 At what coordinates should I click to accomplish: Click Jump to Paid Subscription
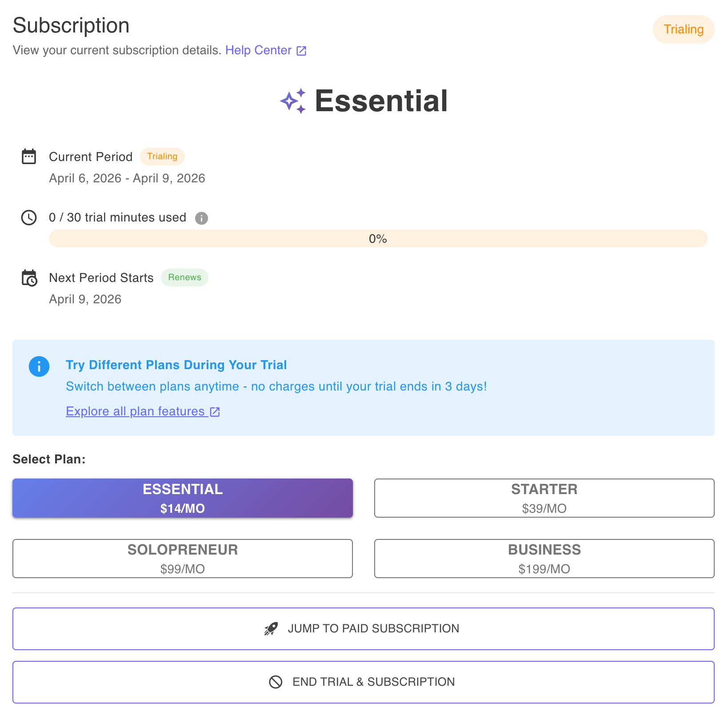point(364,628)
